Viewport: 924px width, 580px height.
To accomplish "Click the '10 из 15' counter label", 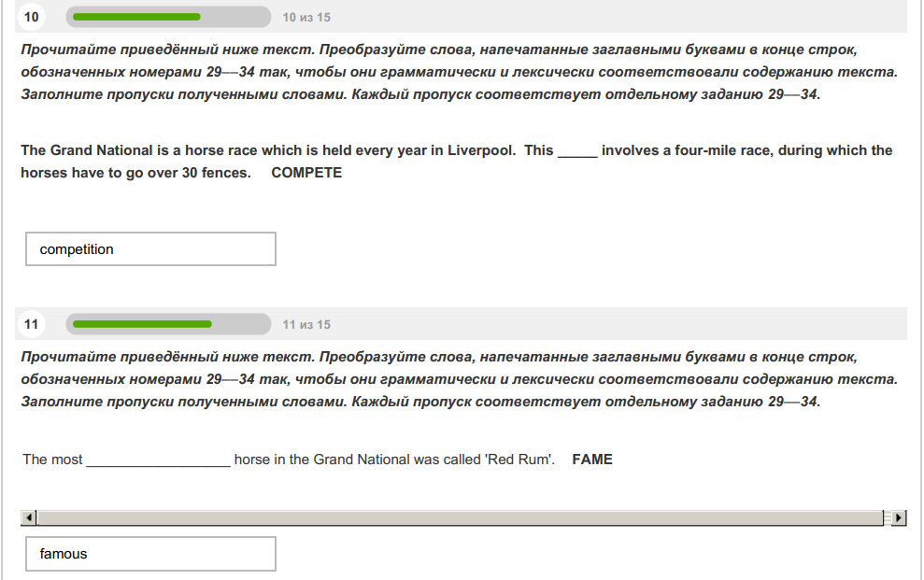I will pos(306,18).
